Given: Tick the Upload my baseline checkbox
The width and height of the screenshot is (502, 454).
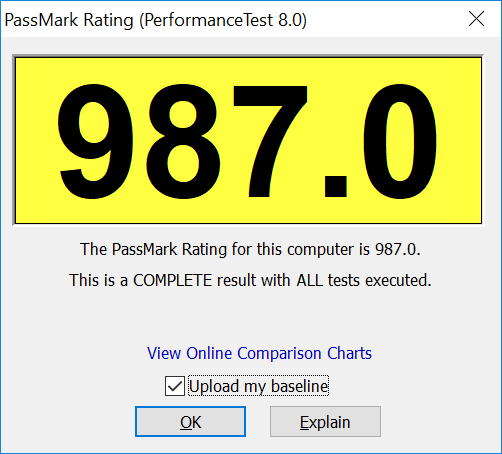Looking at the screenshot, I should coord(175,386).
